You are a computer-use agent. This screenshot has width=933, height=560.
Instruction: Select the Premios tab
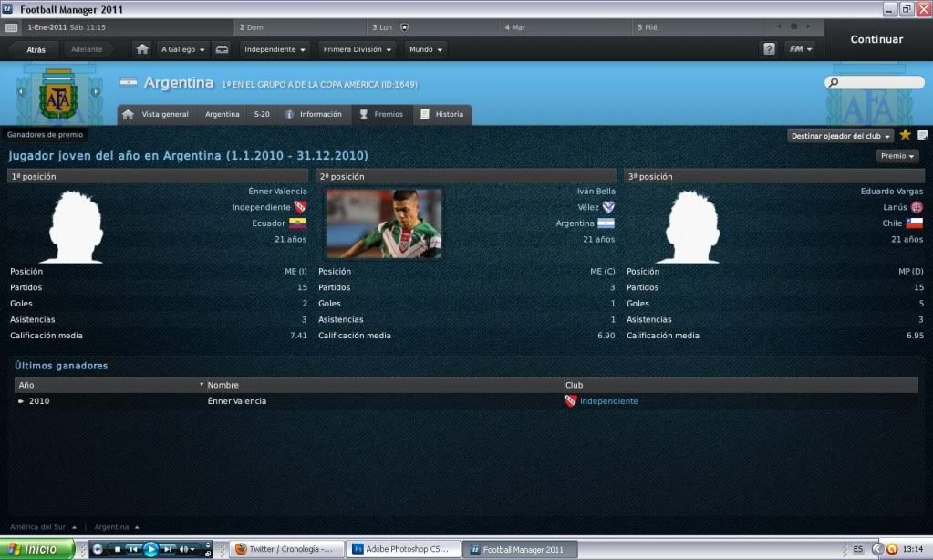click(381, 114)
